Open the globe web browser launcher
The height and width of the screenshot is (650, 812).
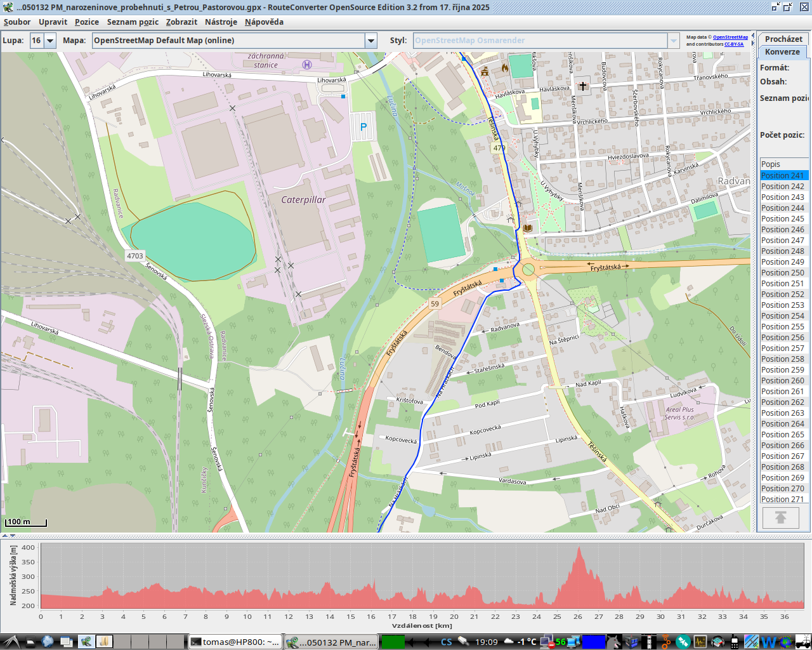(x=48, y=642)
